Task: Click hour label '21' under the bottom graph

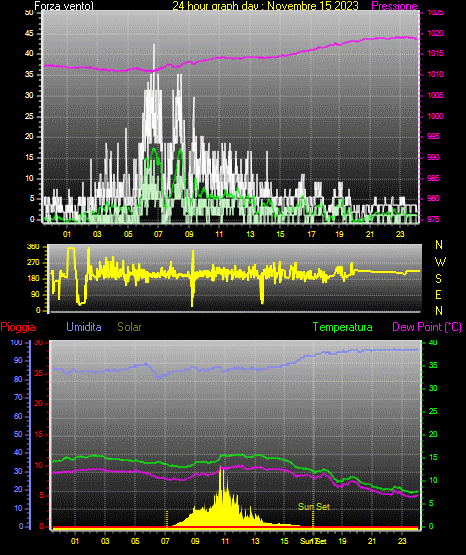Action: click(372, 541)
